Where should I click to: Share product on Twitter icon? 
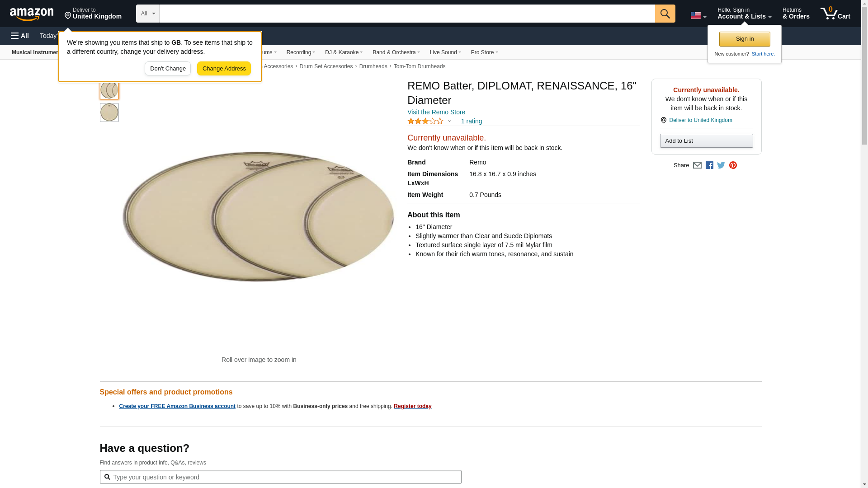click(721, 165)
